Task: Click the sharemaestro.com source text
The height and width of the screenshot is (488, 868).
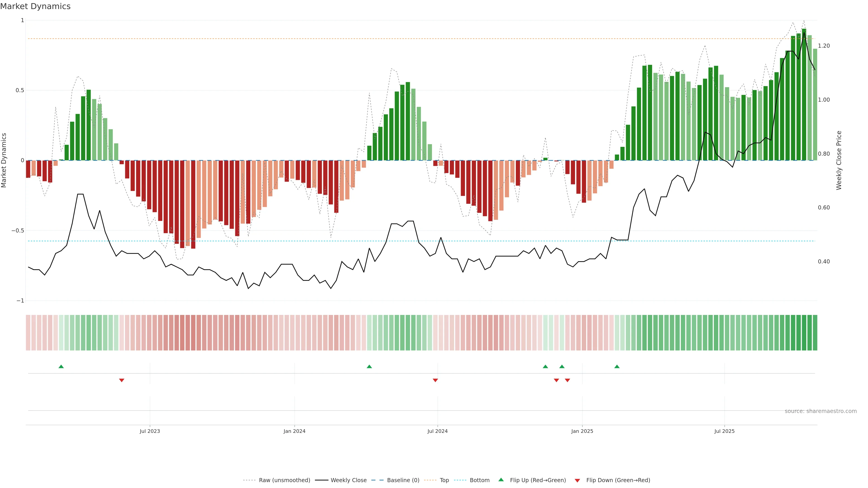Action: point(821,411)
